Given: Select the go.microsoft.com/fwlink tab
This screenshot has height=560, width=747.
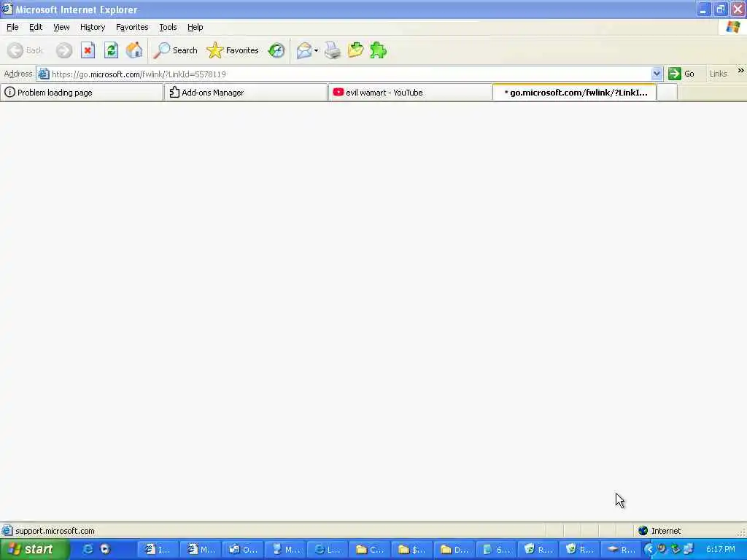Looking at the screenshot, I should click(x=575, y=93).
